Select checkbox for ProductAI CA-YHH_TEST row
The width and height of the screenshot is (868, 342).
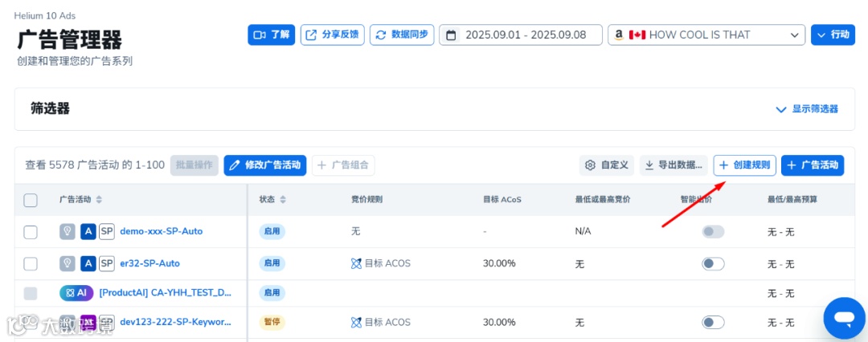pyautogui.click(x=31, y=294)
